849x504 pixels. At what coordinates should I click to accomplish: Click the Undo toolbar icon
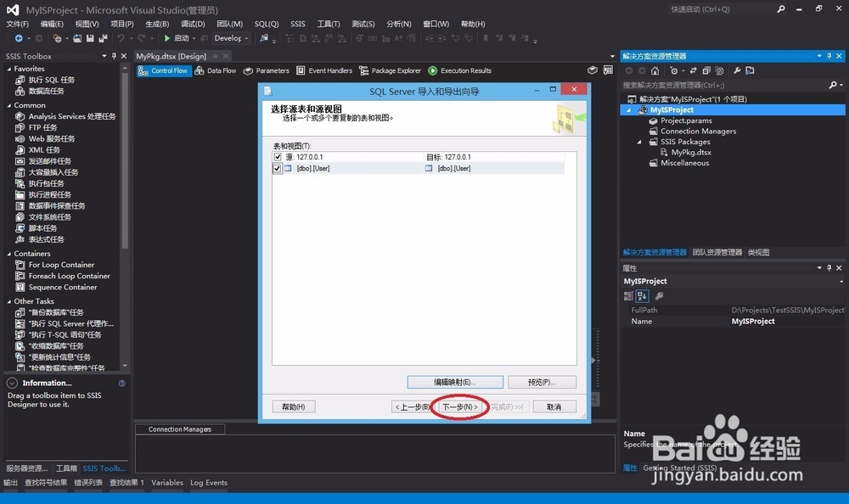coord(121,38)
